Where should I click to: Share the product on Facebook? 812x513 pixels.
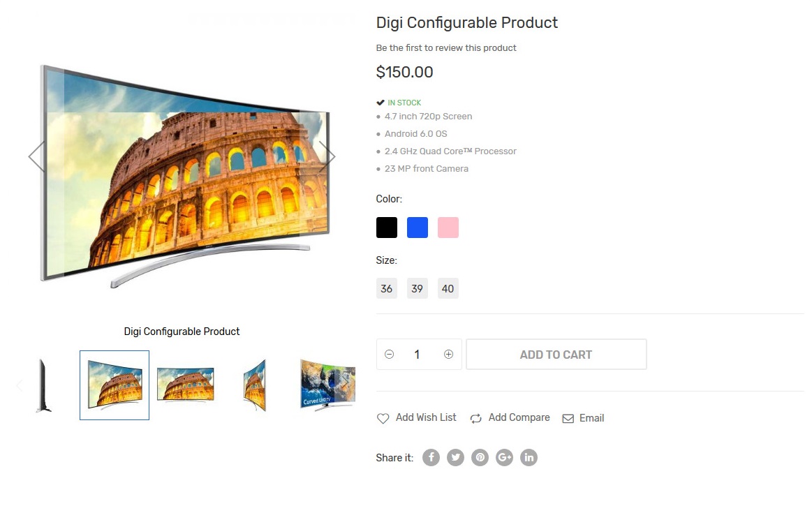(431, 458)
